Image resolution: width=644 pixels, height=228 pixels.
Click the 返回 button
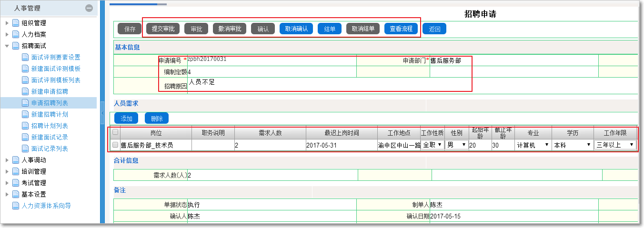(434, 29)
